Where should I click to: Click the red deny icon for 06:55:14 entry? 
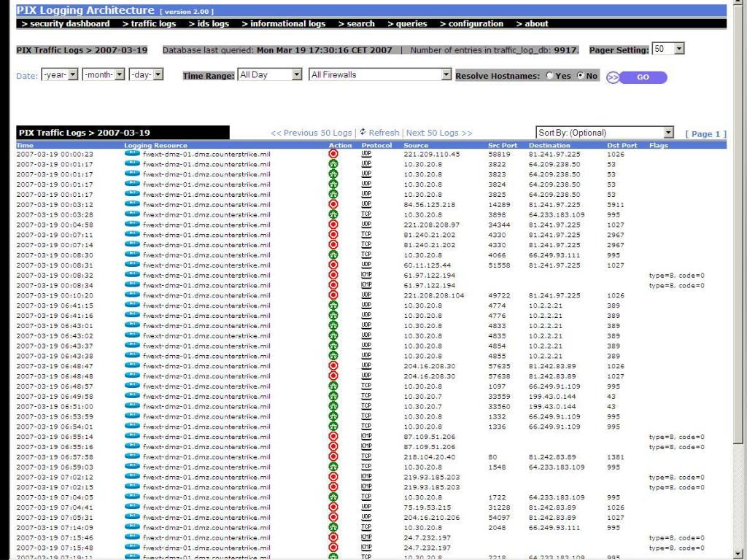pyautogui.click(x=333, y=437)
